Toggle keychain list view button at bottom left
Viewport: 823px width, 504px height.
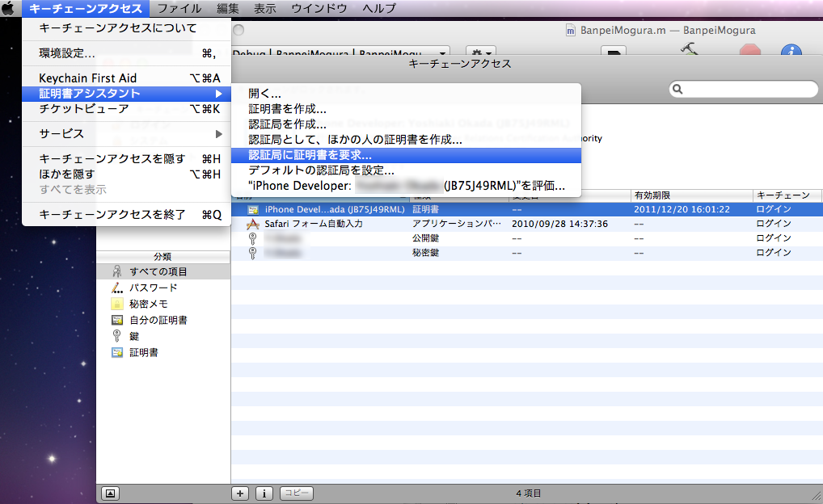click(112, 493)
